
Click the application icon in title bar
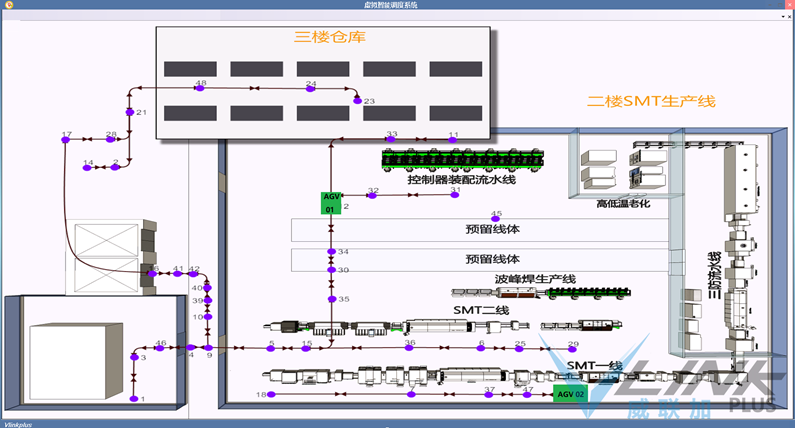point(8,5)
